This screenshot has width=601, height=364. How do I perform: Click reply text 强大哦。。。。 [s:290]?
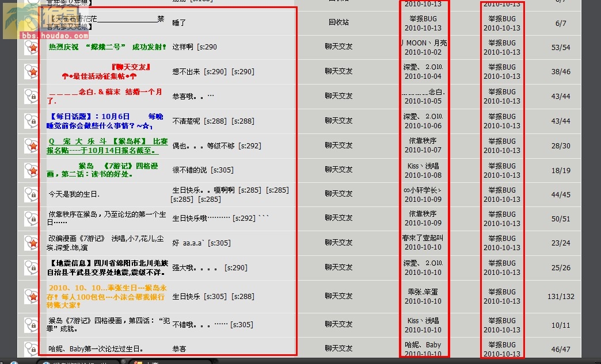[x=210, y=267]
